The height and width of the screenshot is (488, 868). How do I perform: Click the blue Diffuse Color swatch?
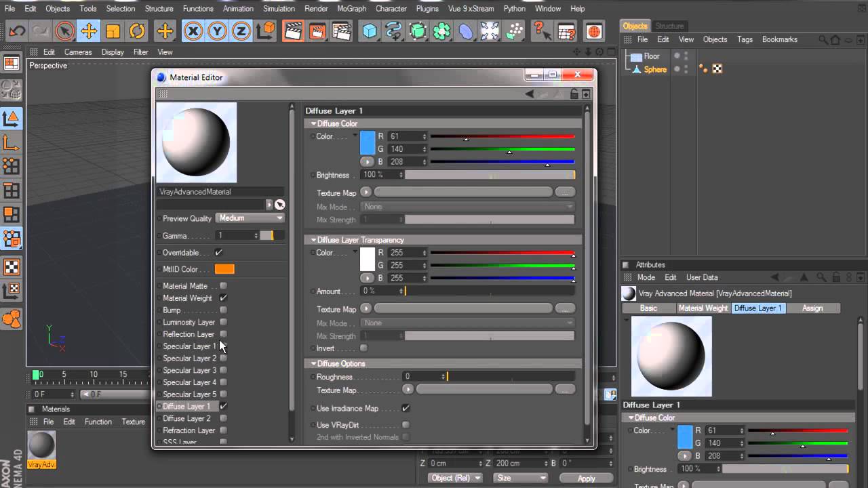(x=367, y=142)
